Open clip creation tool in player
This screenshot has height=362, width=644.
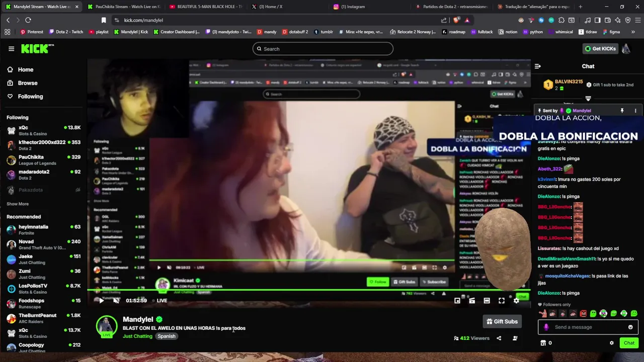[472, 301]
